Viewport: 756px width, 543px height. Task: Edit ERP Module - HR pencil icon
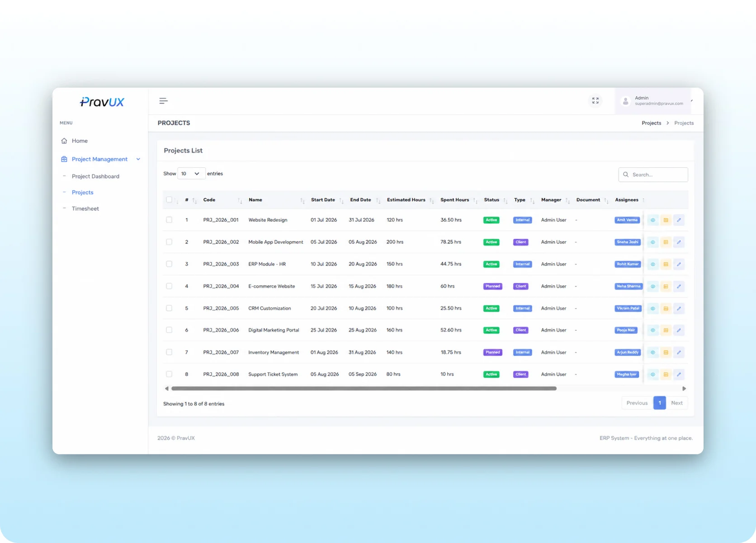679,264
